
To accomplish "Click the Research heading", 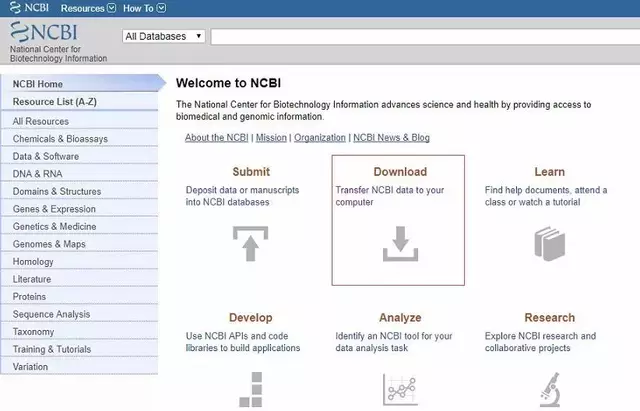I will 549,318.
